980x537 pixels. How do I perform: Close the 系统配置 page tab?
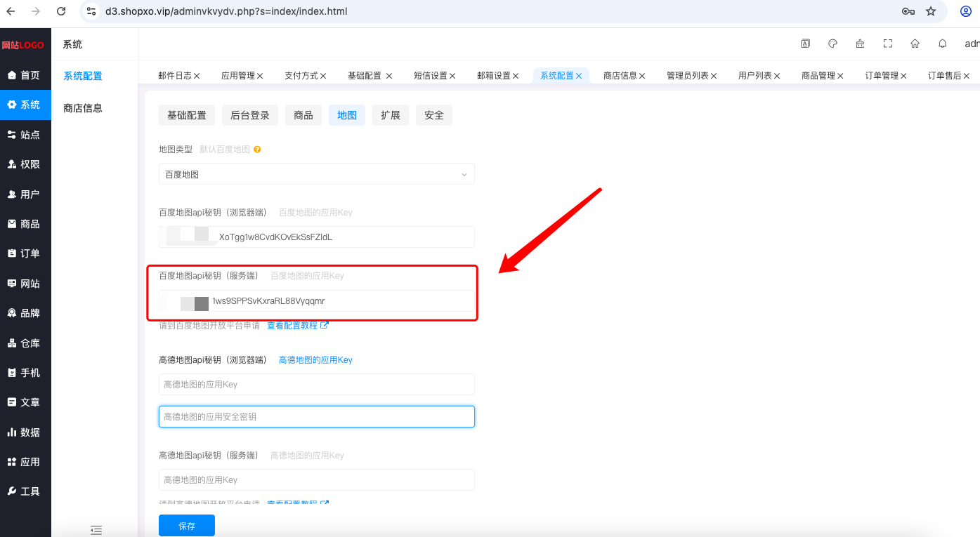point(579,76)
